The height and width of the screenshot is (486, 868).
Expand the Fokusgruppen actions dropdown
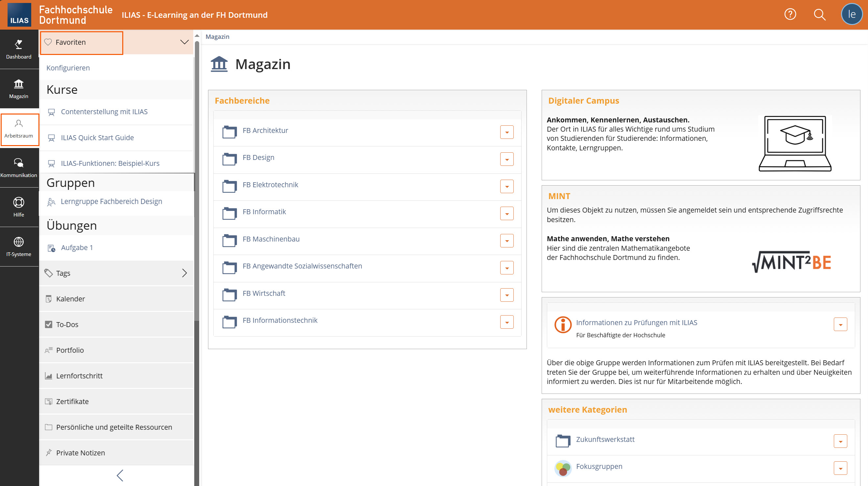(x=841, y=468)
